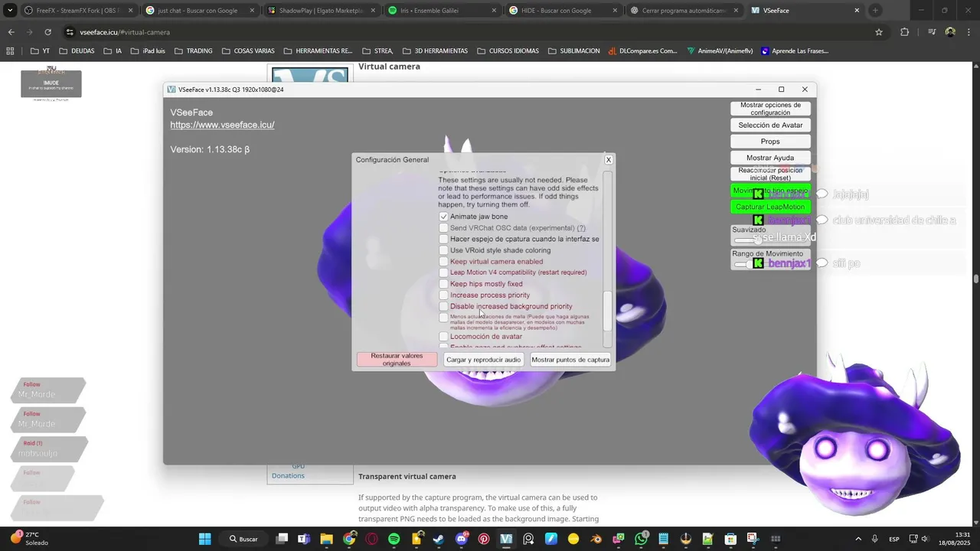This screenshot has height=551, width=980.
Task: Open the CURSOS IDIOMAS bookmarks folder
Action: [x=507, y=51]
